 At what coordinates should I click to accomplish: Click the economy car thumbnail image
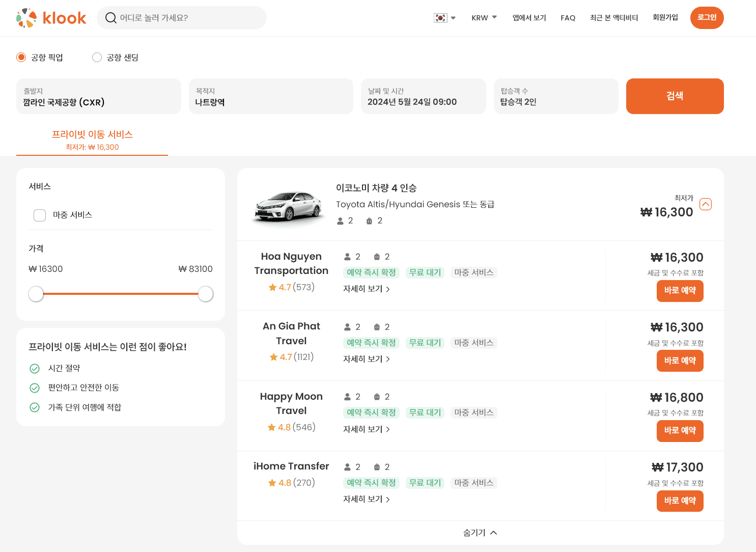(x=288, y=206)
